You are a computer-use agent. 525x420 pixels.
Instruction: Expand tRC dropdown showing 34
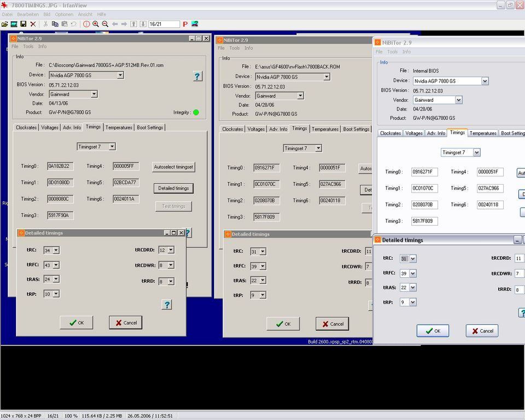click(x=56, y=250)
